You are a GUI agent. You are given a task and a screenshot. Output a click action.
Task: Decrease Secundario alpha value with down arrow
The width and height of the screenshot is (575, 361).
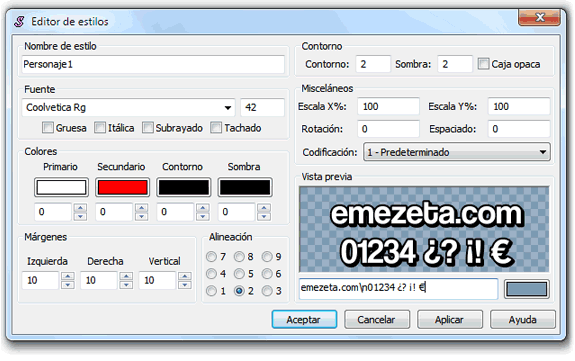point(142,216)
